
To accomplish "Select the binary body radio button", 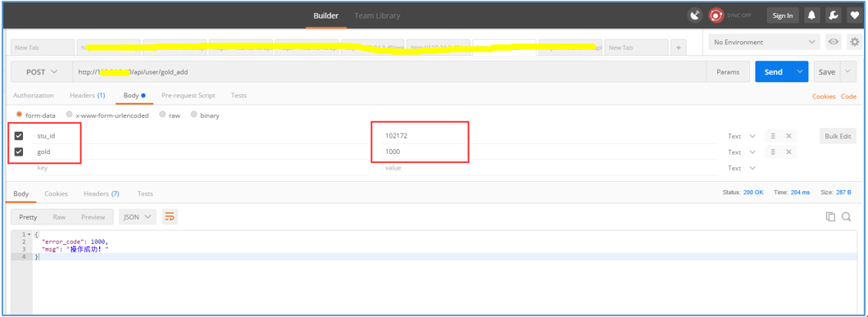I will click(193, 115).
